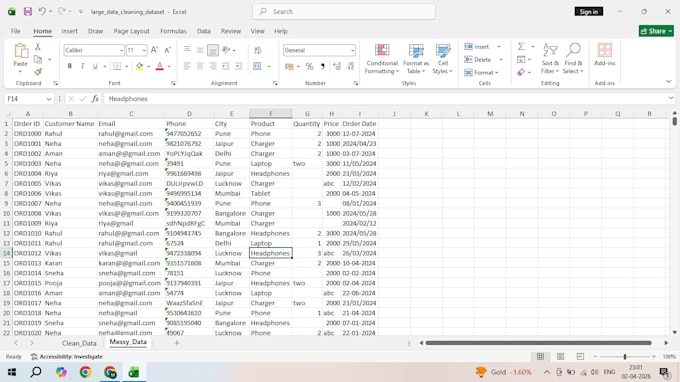Toggle right text alignment
This screenshot has width=680, height=382.
pos(212,66)
